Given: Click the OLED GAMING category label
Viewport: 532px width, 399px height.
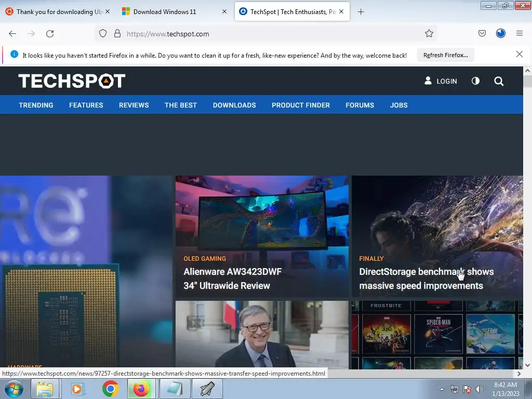Looking at the screenshot, I should [x=205, y=259].
